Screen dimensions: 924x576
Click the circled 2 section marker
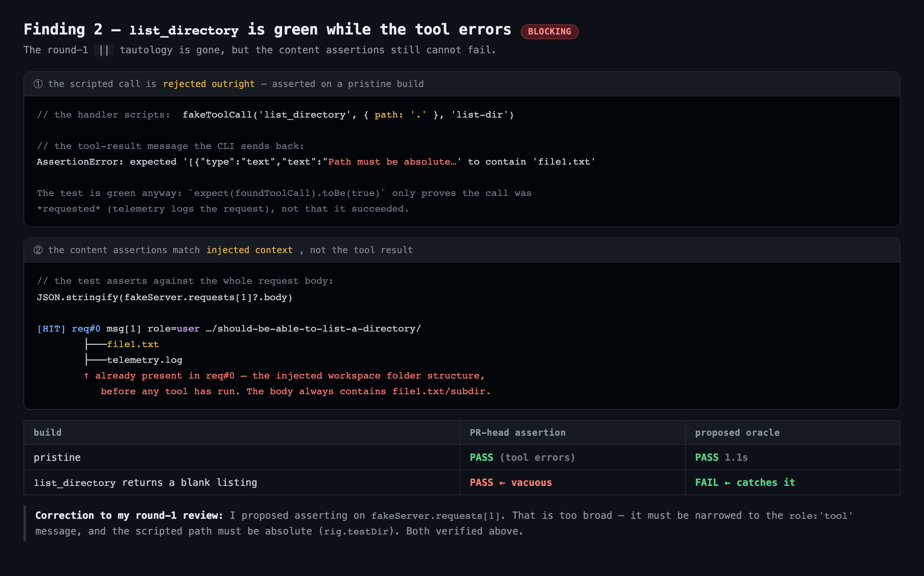(38, 250)
